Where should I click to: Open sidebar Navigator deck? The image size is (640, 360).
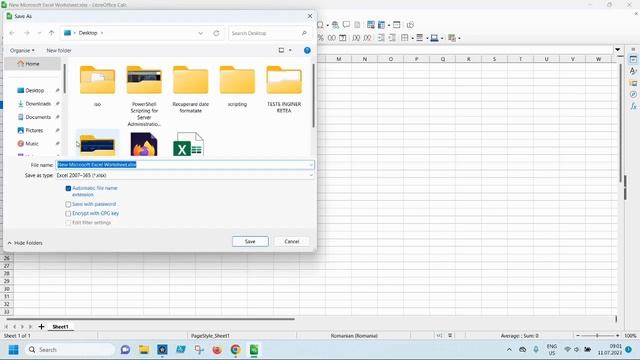633,94
